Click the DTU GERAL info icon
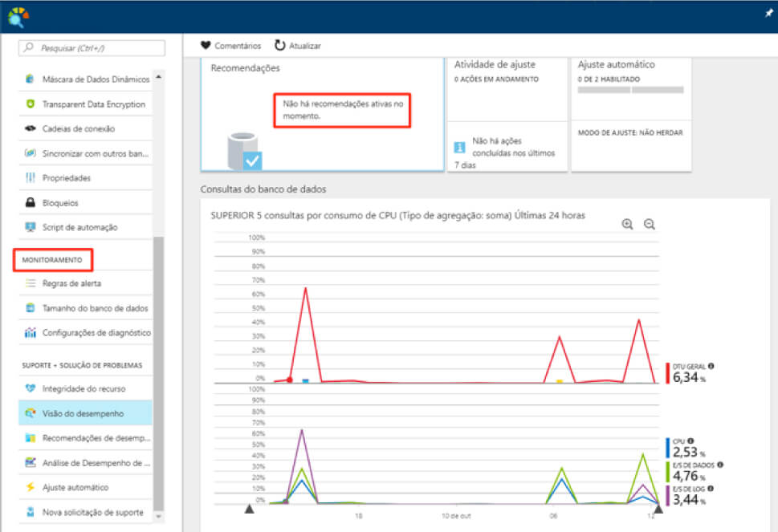Viewport: 778px width, 532px height. pos(711,366)
